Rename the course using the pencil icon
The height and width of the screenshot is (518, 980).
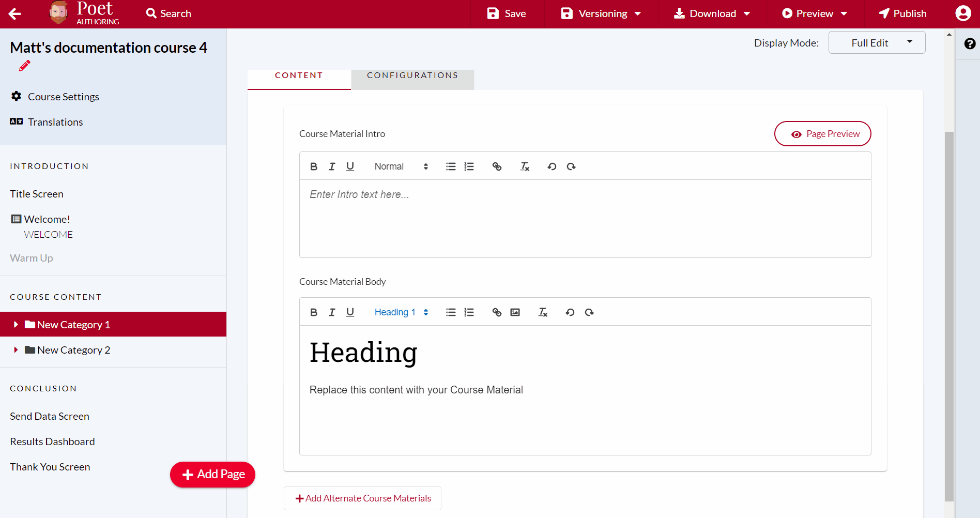pos(24,66)
